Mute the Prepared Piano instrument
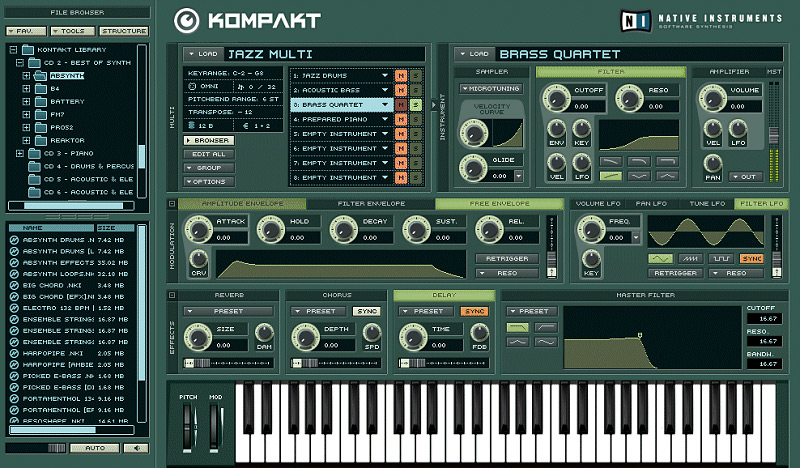Screen dimensions: 800x468 (x=401, y=119)
